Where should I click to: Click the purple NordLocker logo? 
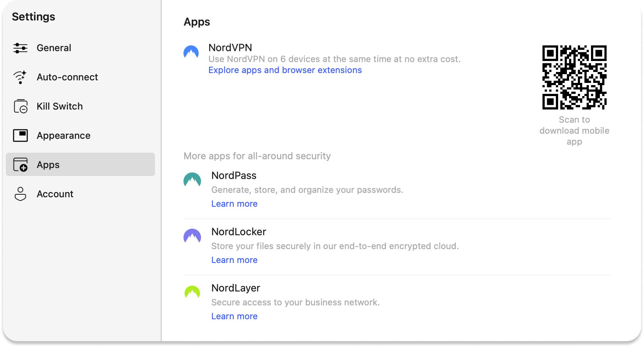click(192, 236)
